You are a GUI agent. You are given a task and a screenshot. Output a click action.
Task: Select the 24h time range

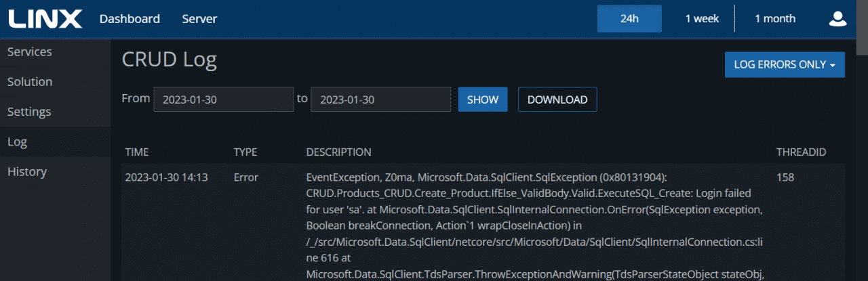tap(629, 19)
